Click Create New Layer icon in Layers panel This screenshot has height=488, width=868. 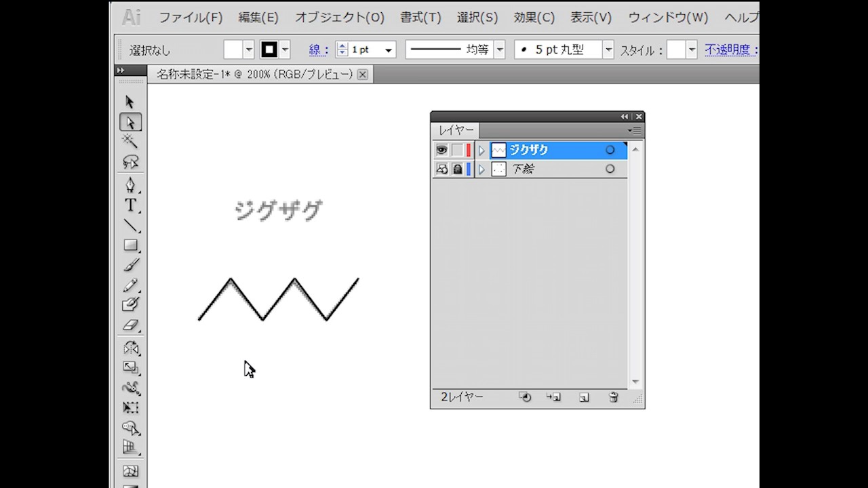tap(584, 398)
